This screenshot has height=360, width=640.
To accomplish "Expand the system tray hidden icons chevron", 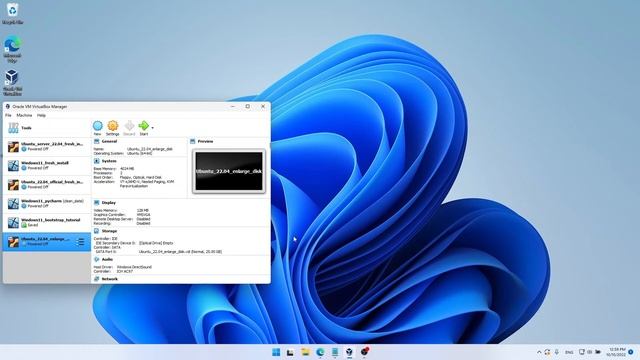I will point(539,352).
